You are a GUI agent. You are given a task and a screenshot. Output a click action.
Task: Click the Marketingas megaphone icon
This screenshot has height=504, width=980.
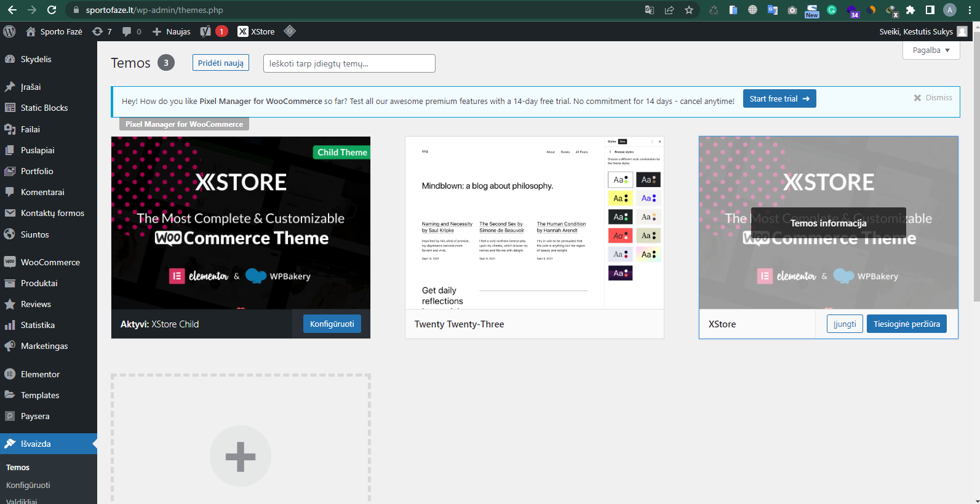click(x=10, y=346)
